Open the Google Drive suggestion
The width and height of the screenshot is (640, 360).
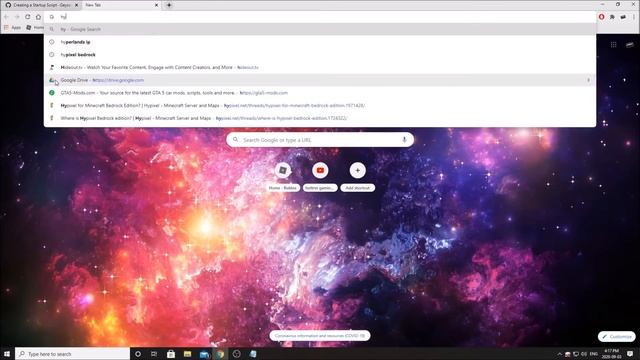[x=320, y=80]
